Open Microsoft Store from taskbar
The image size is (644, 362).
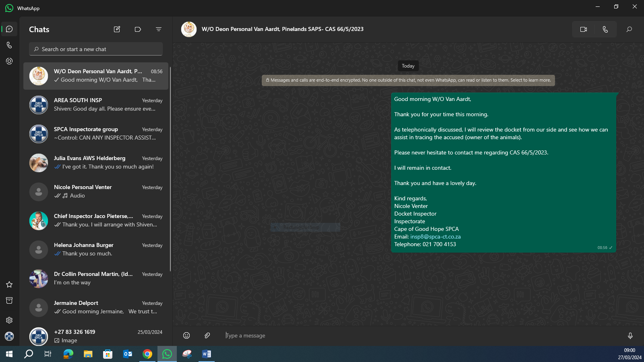[108, 354]
